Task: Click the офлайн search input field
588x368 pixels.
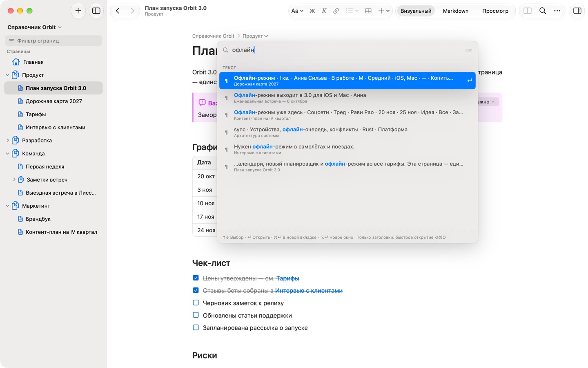Action: click(x=347, y=50)
